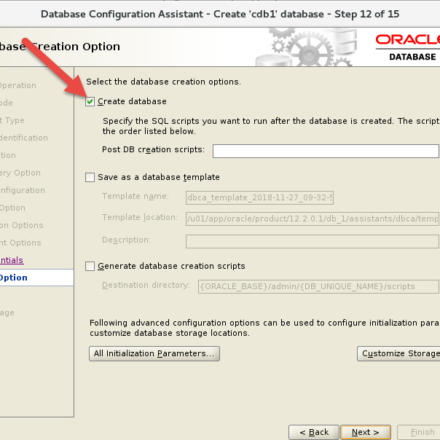The width and height of the screenshot is (440, 440).
Task: Open All Initialization Parameters dialog
Action: (x=154, y=354)
